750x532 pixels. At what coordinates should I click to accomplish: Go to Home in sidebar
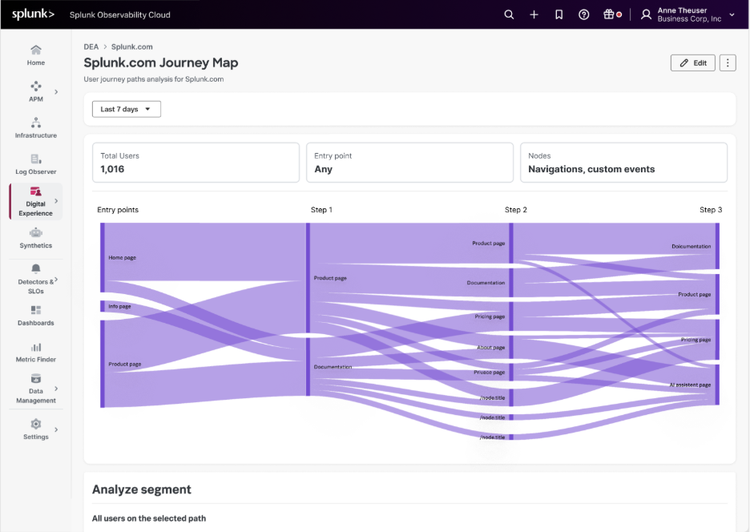click(36, 55)
